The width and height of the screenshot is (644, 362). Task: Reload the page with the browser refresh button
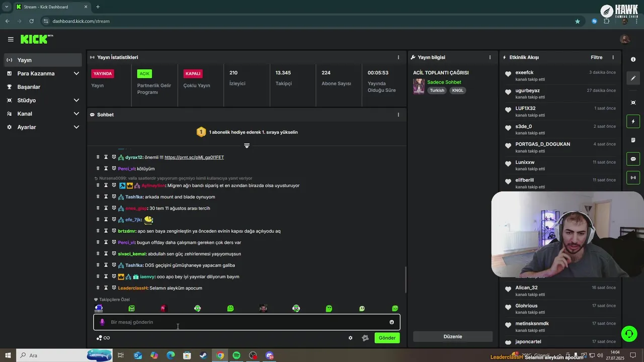point(31,21)
